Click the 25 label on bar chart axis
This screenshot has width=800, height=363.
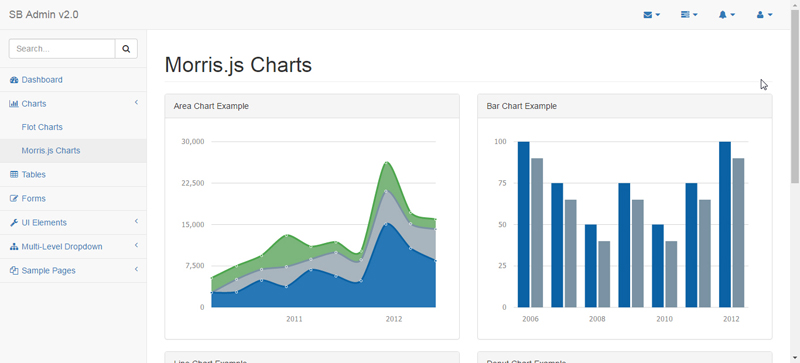[503, 265]
